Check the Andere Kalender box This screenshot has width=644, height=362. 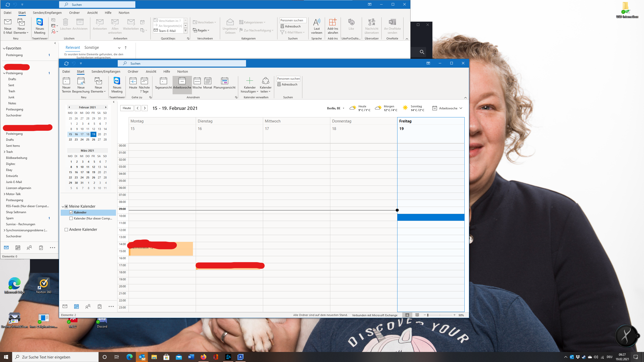(x=66, y=229)
